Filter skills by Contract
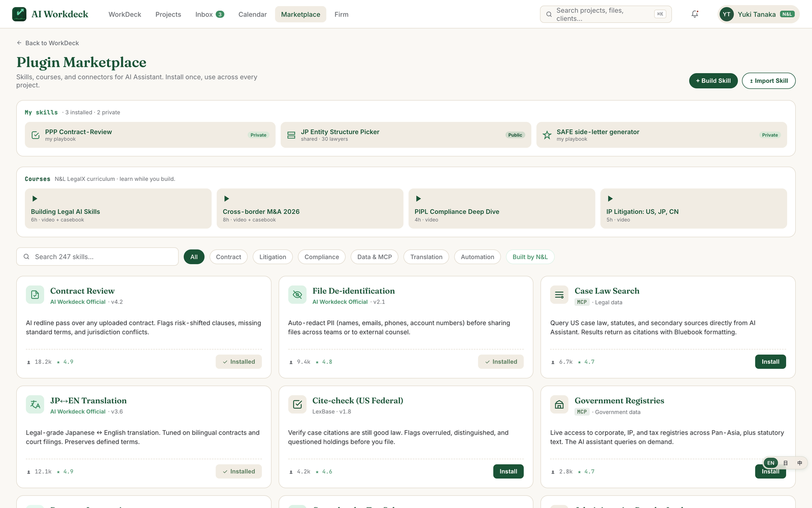The height and width of the screenshot is (508, 812). (x=228, y=257)
